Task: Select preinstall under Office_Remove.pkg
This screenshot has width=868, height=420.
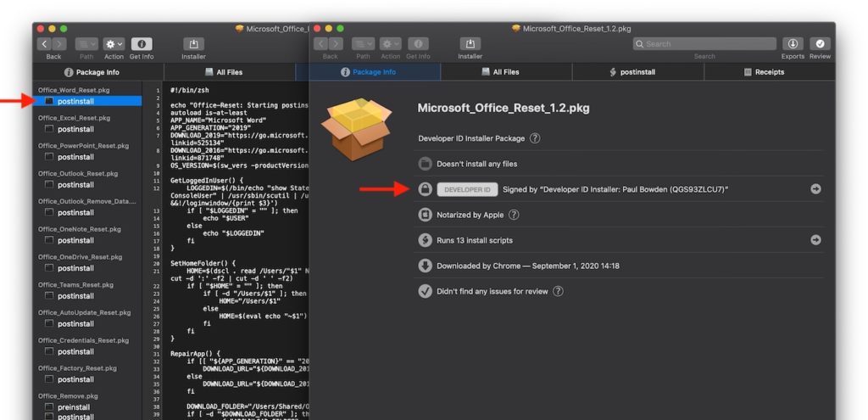Action: coord(75,407)
